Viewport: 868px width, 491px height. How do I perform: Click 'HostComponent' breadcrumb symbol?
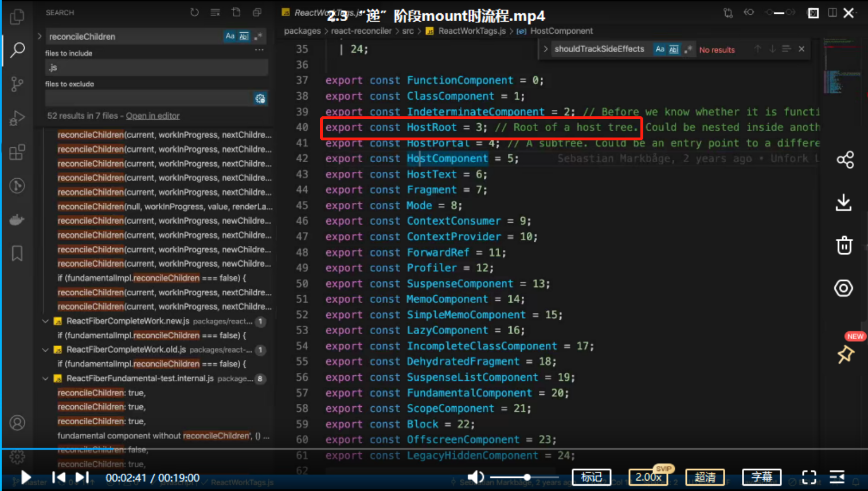coord(561,31)
